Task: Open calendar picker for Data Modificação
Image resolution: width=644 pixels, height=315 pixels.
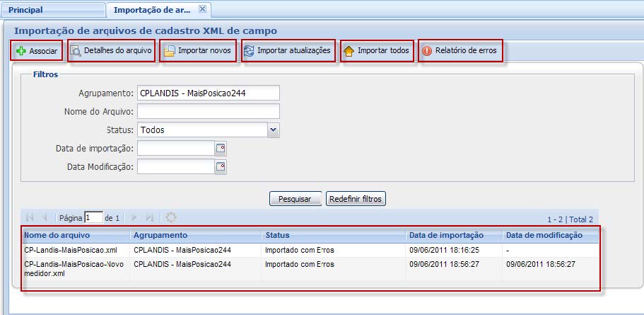Action: pos(221,167)
